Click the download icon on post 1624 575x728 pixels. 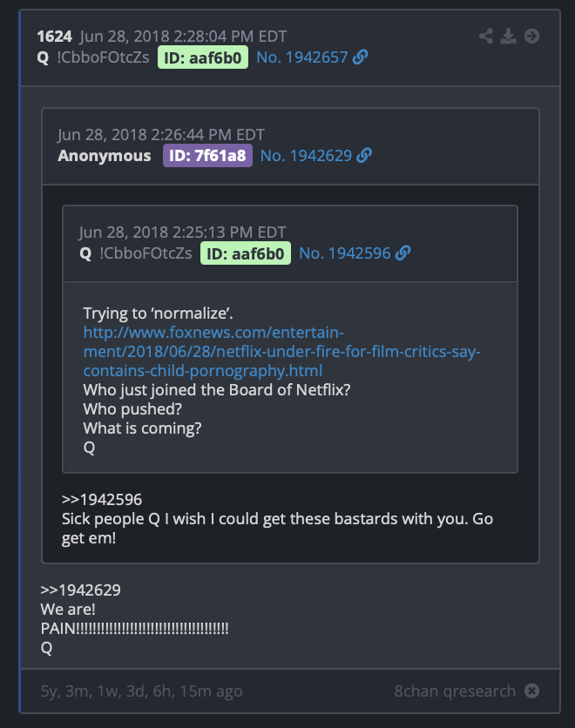pyautogui.click(x=508, y=37)
